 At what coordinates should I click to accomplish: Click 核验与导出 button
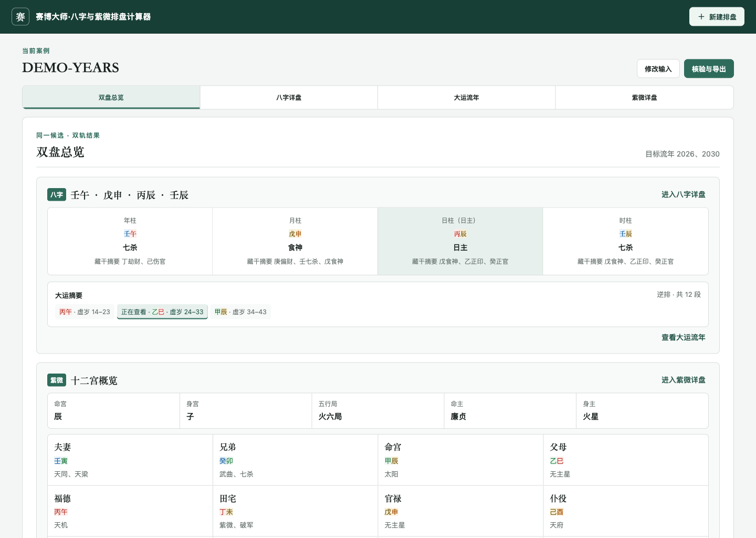pos(709,69)
